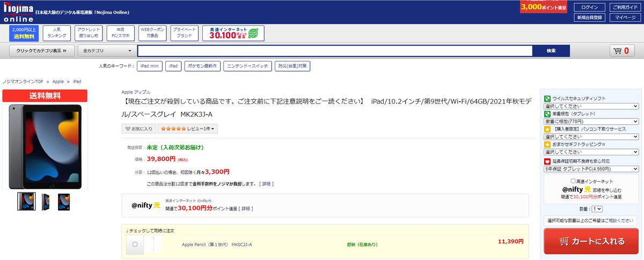Image resolution: width=644 pixels, height=260 pixels.
Task: Click the 防災(台風)対策 keyword
Action: pyautogui.click(x=292, y=66)
